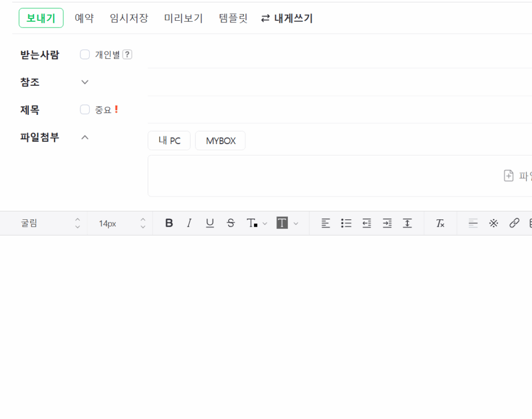
Task: Apply italic formatting
Action: click(x=189, y=223)
